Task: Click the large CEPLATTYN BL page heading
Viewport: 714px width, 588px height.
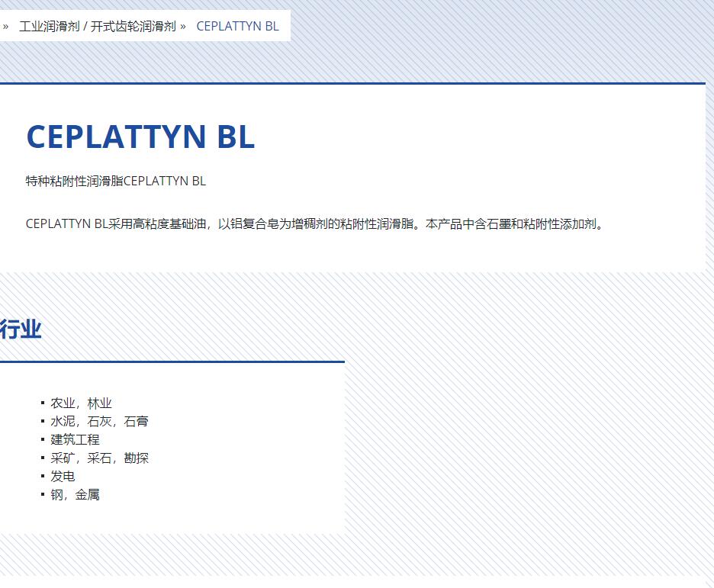Action: point(140,137)
